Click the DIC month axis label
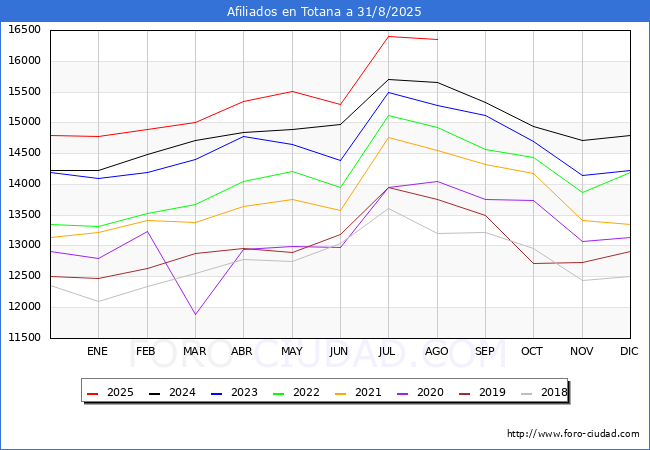650x450 pixels. (x=629, y=351)
